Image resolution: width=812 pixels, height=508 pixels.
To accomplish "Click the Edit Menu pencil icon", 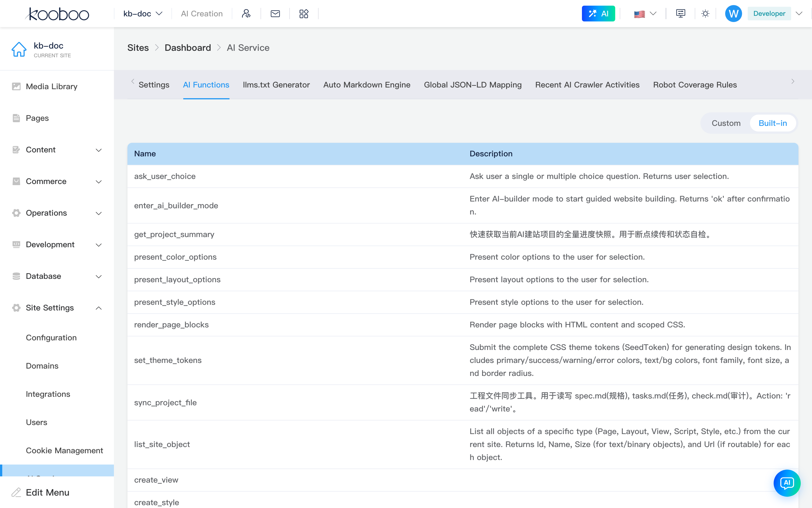I will coord(16,492).
